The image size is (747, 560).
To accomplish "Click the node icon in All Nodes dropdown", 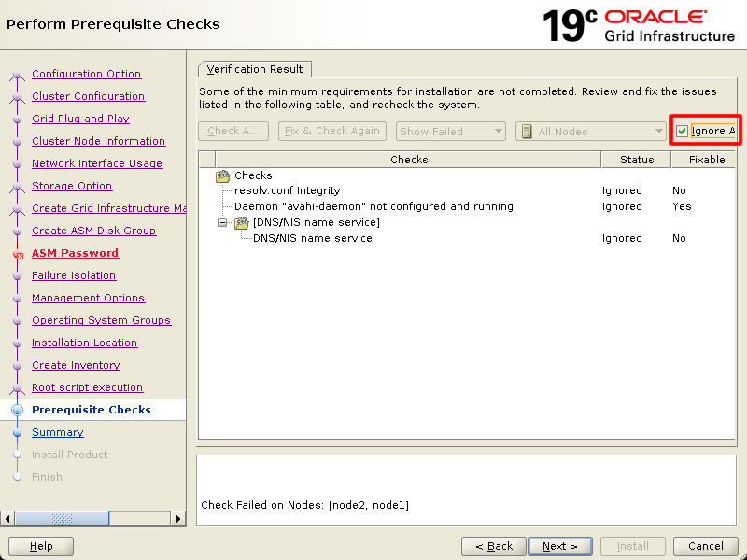I will 527,132.
